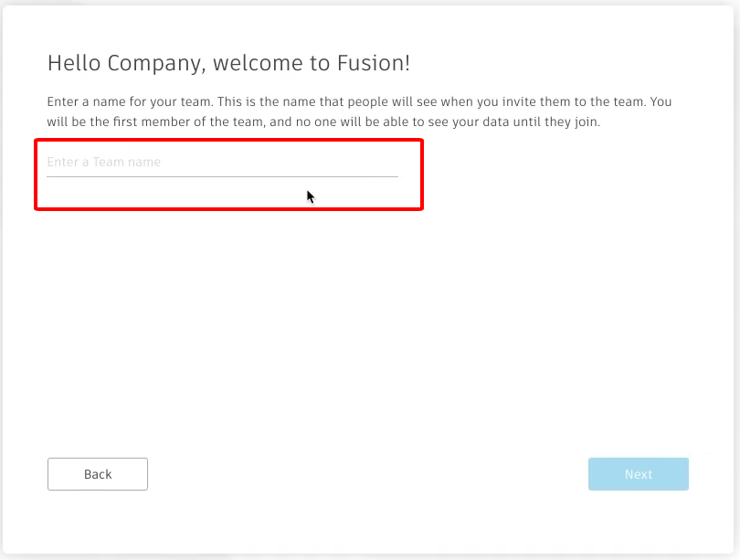This screenshot has width=740, height=560.
Task: Click 'Enter a name for your team' sentence
Action: [131, 102]
